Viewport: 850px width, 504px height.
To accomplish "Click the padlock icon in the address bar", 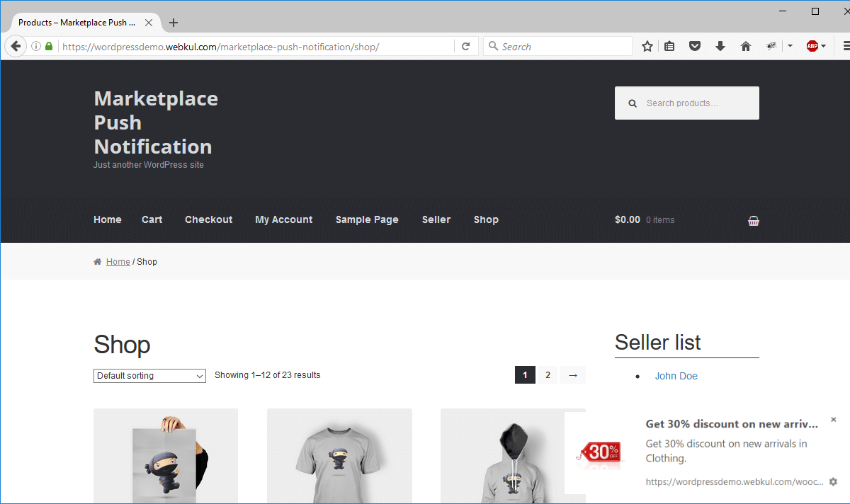I will [x=48, y=45].
